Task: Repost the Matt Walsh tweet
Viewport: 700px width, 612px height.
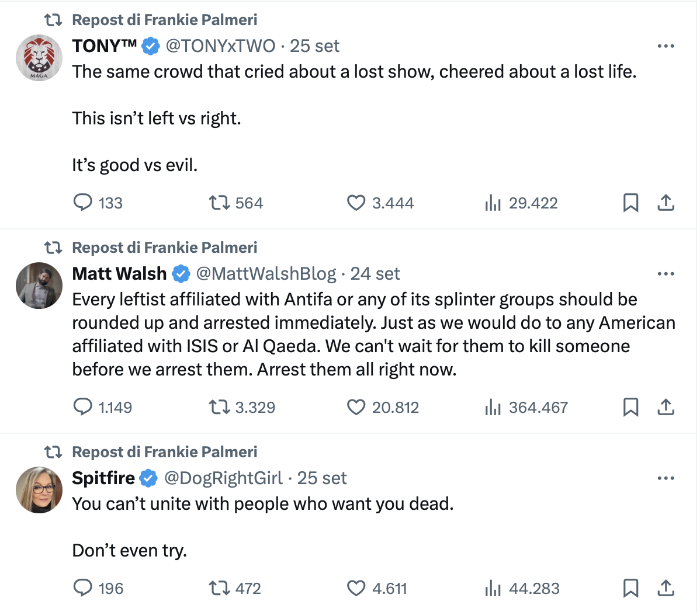Action: (219, 407)
